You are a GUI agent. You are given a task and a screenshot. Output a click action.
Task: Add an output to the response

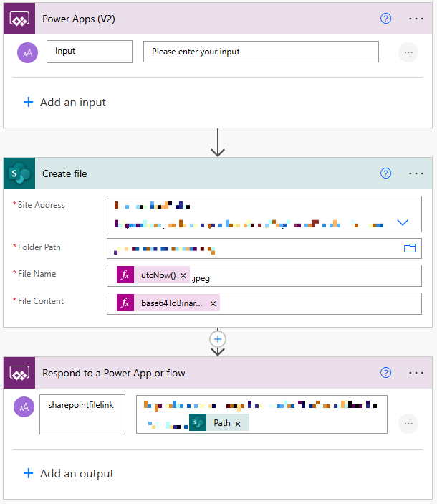[69, 474]
